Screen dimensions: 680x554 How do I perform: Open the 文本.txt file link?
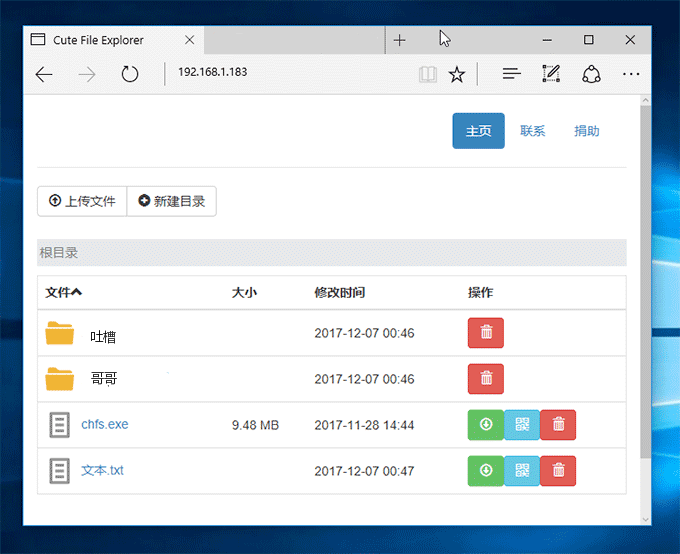[102, 470]
